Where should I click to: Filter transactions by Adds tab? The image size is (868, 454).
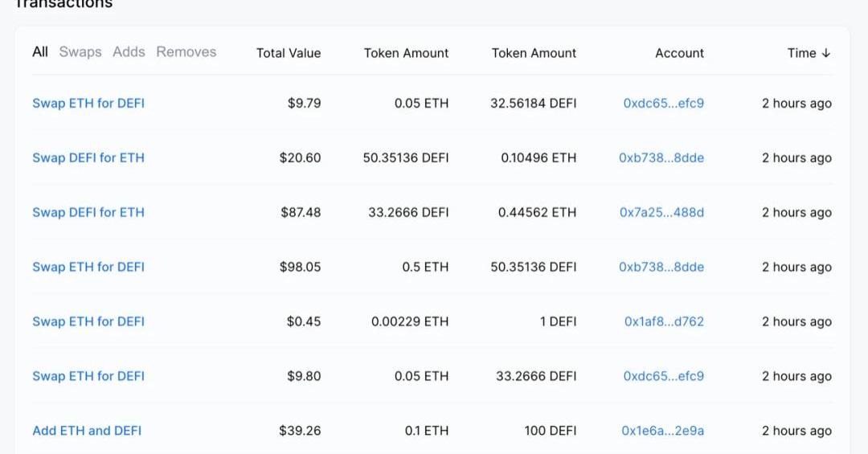point(129,52)
